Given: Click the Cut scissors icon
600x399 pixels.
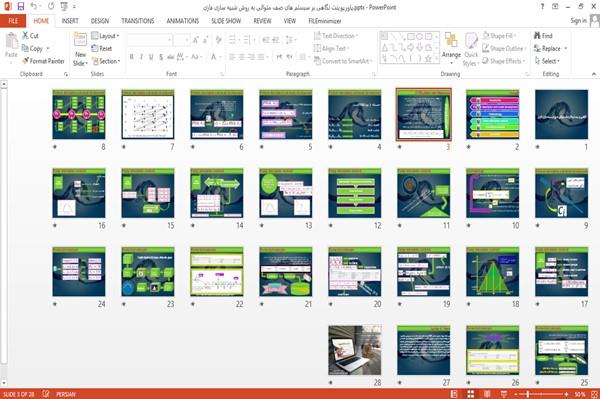Looking at the screenshot, I should coord(26,36).
